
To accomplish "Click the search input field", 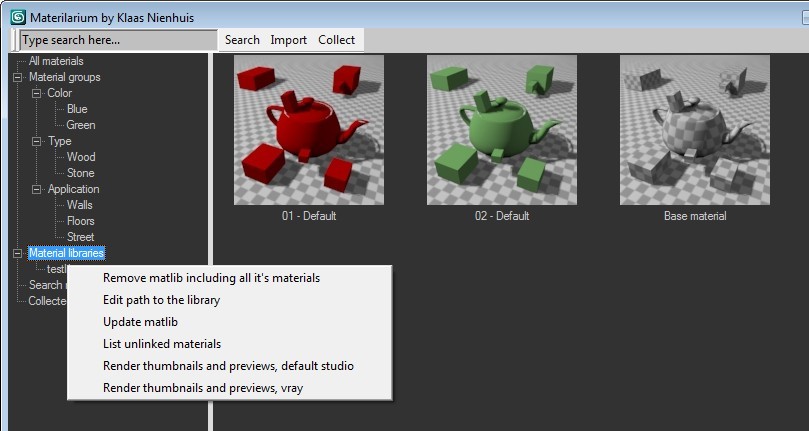I will [118, 40].
